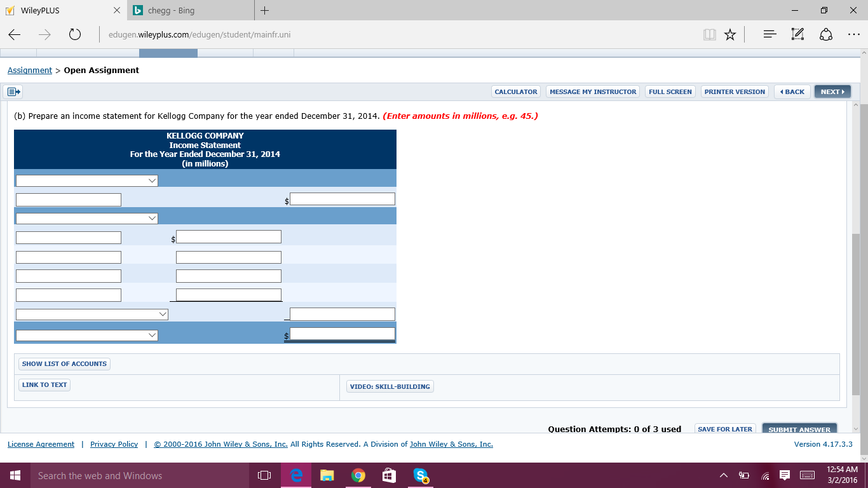Open File Explorer from taskbar

tap(327, 475)
